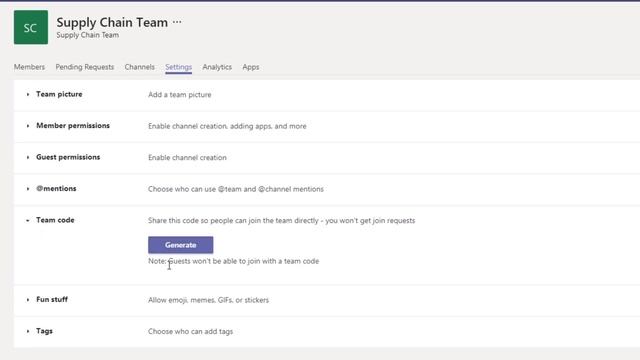This screenshot has height=360, width=640.
Task: Click the Supply Chain Team subtitle description
Action: click(87, 35)
